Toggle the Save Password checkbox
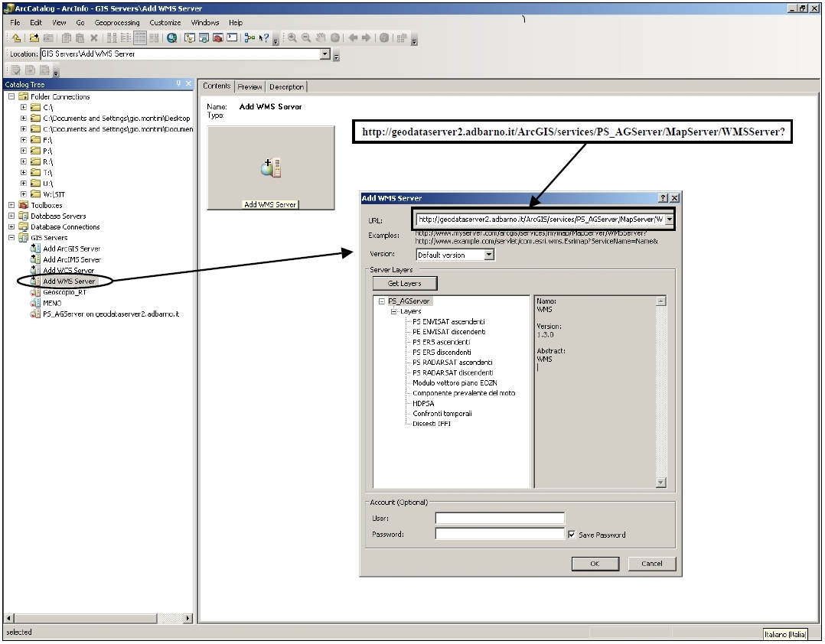Screen dimensions: 825x644 click(572, 535)
